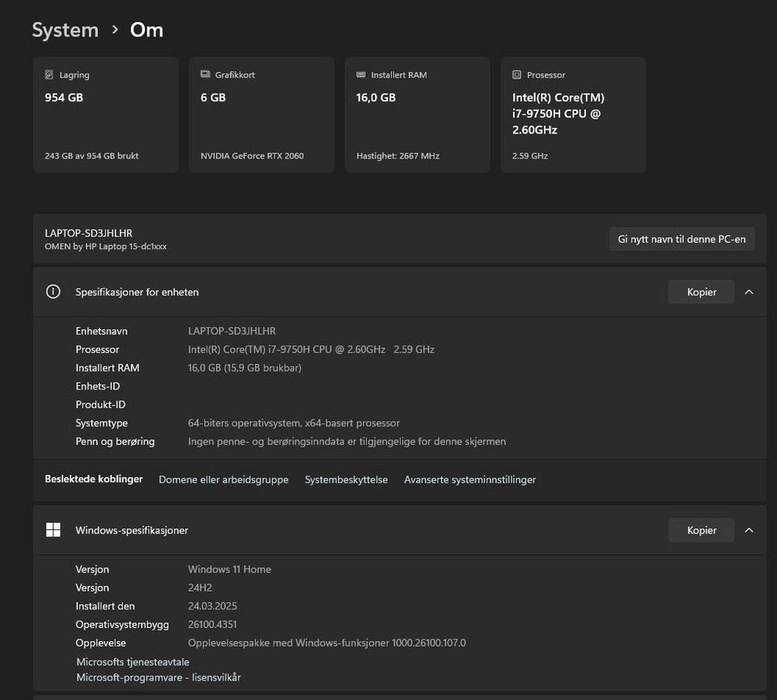Click the NVIDIA GeForce RTX 2060 label
777x700 pixels.
(252, 156)
